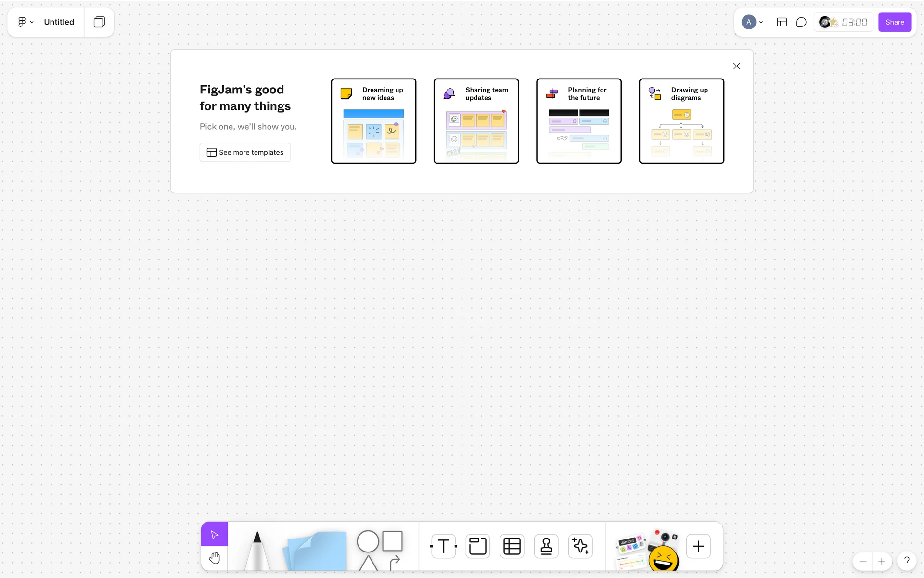
Task: Open the AI sparkle tool
Action: point(580,546)
